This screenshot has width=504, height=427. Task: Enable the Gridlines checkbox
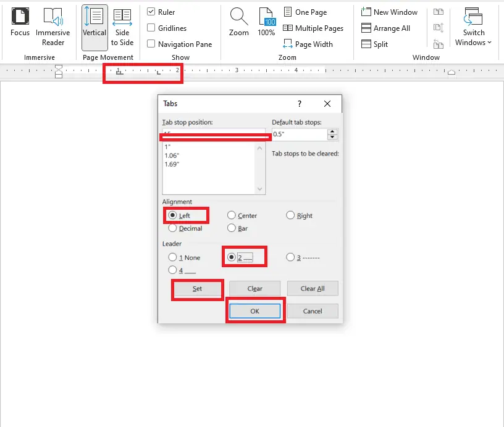151,28
